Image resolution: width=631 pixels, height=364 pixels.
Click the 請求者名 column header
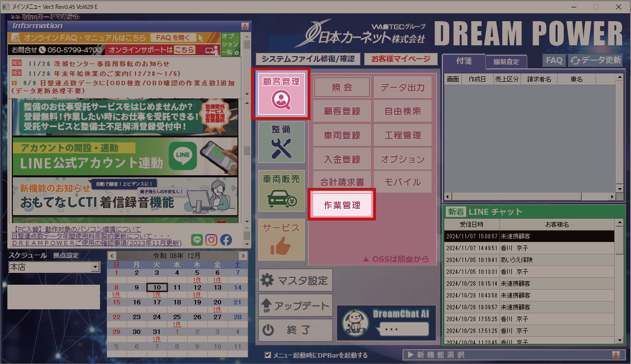coord(539,79)
